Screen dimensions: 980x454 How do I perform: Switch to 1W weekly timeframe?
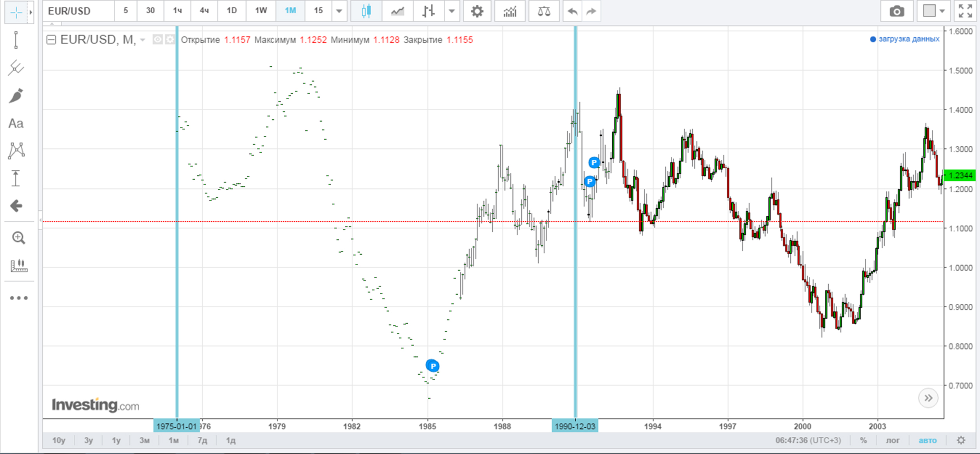point(261,11)
